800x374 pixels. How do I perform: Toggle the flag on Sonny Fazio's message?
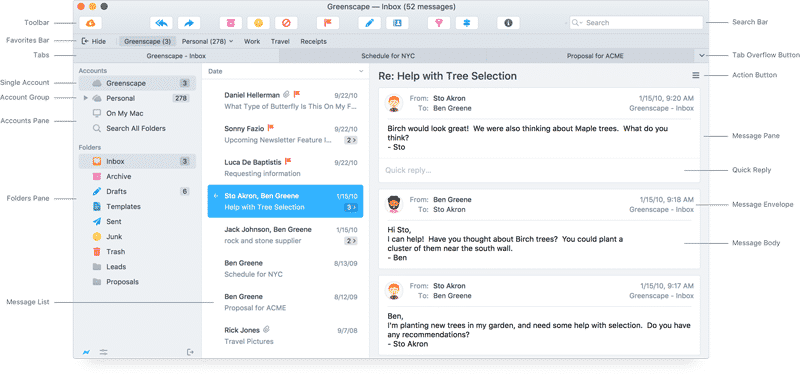click(x=271, y=128)
